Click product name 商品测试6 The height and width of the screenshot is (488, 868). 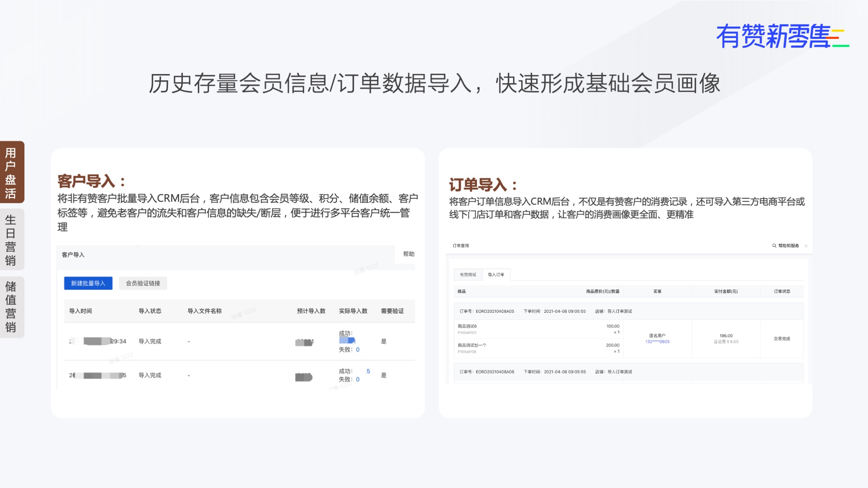point(467,326)
